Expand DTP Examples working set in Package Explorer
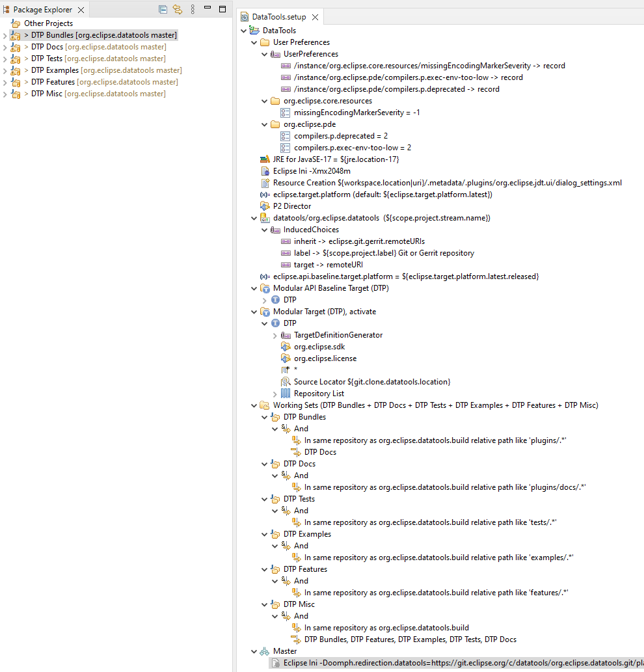This screenshot has height=672, width=644. point(5,71)
